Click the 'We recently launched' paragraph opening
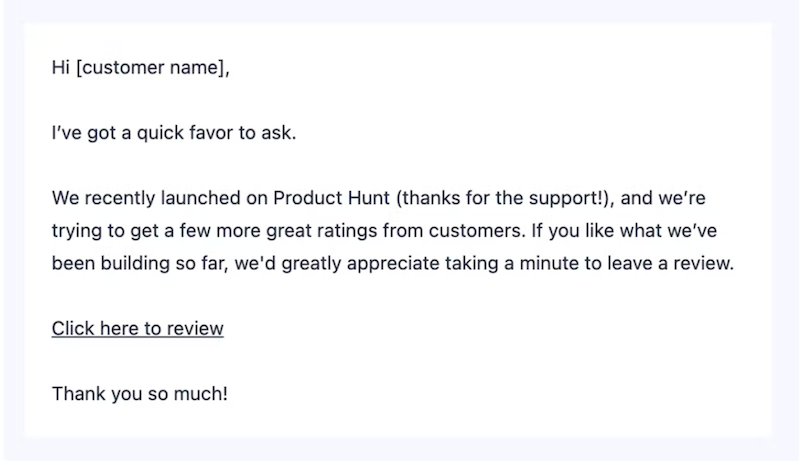 coord(130,198)
